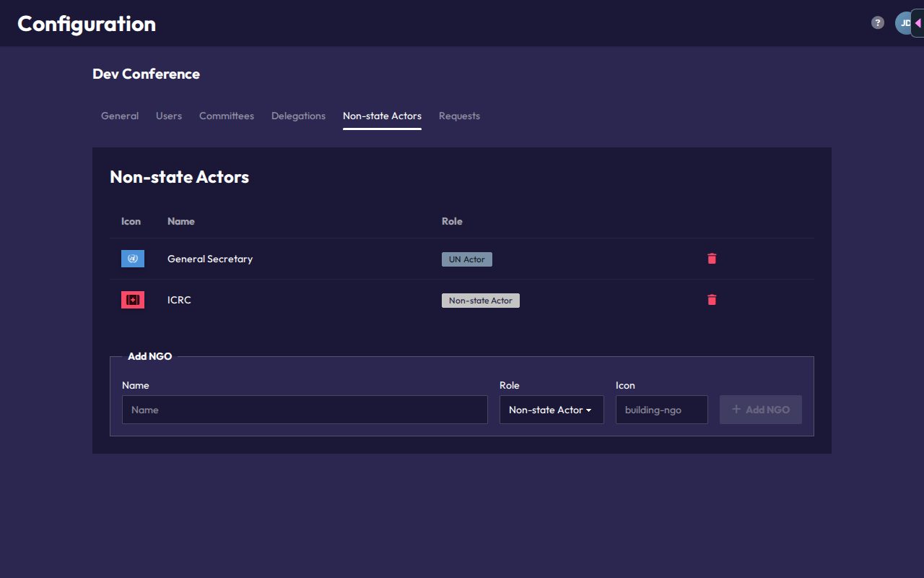Screen dimensions: 924x578
Task: Switch to the Users tab
Action: tap(169, 116)
